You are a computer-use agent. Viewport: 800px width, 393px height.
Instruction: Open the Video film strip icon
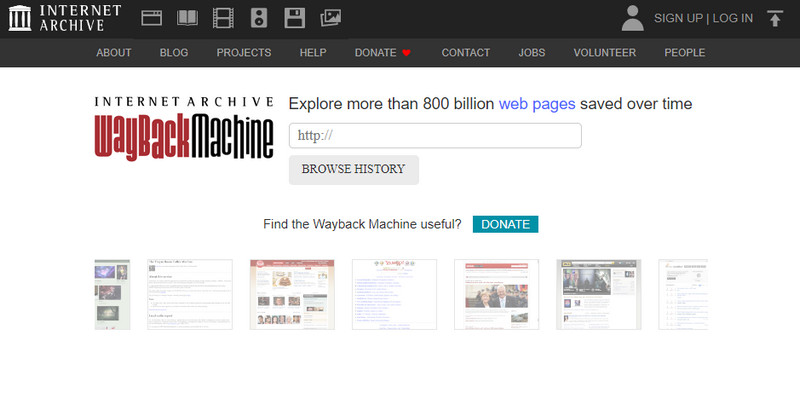coord(223,18)
